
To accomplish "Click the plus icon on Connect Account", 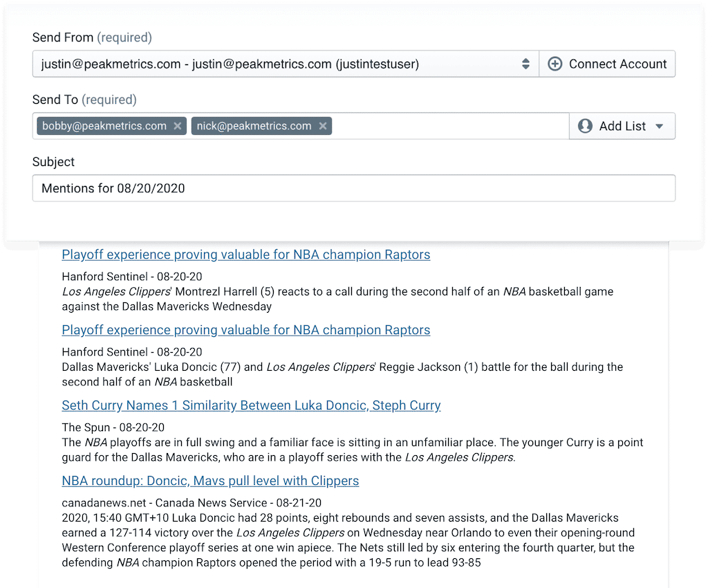I will [555, 64].
